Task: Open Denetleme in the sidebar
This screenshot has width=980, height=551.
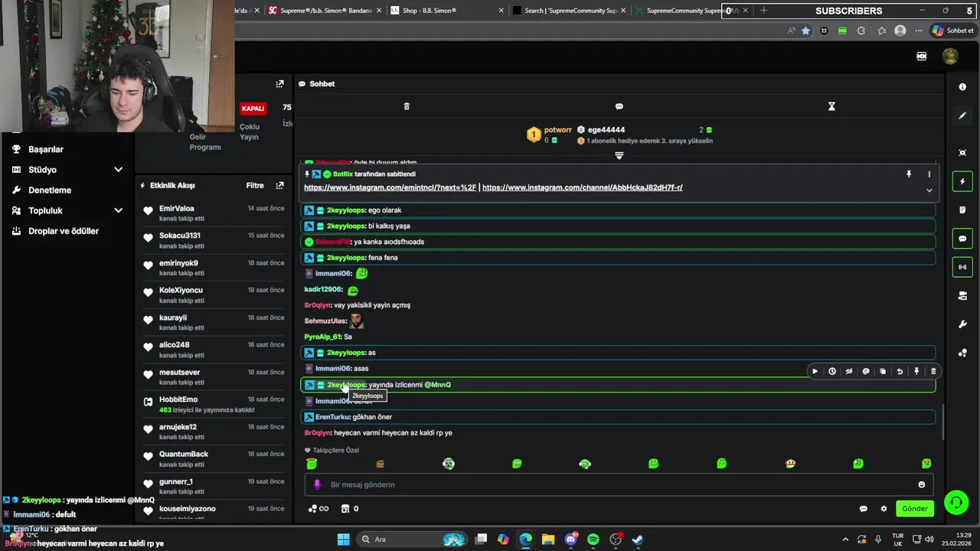Action: coord(50,190)
